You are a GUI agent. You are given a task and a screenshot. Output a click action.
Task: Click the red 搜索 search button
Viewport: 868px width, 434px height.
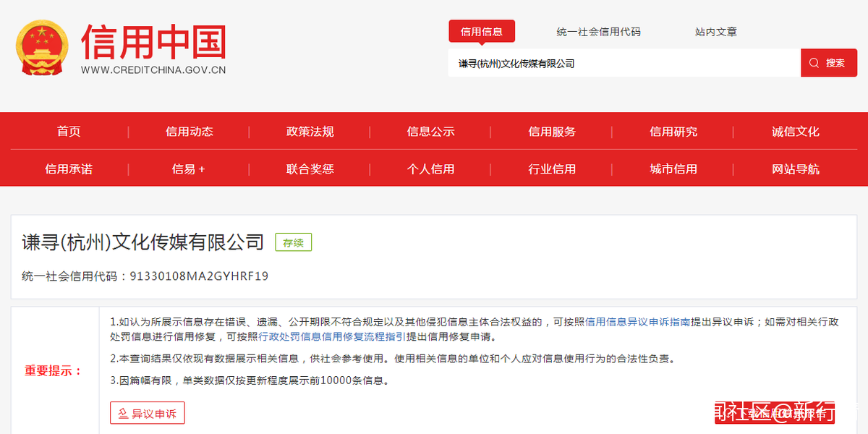click(829, 63)
